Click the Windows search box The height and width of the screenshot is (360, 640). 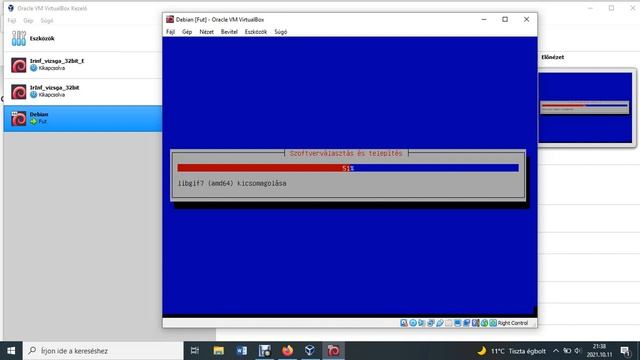[103, 351]
